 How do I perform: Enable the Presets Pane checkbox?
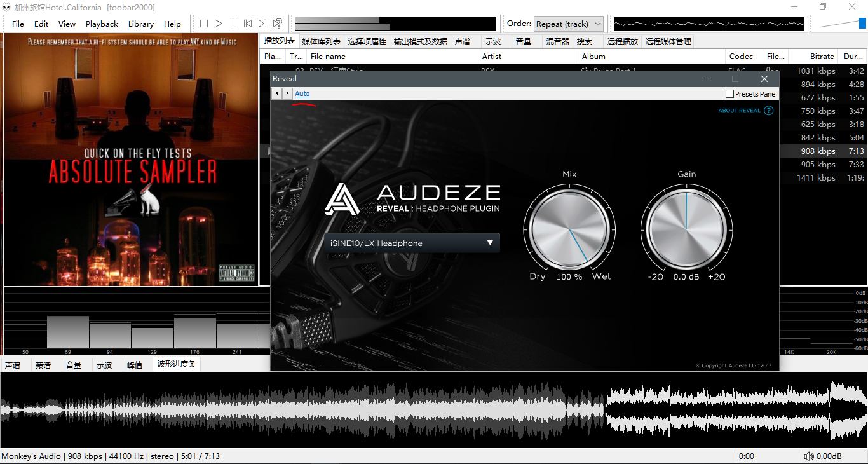click(x=729, y=94)
